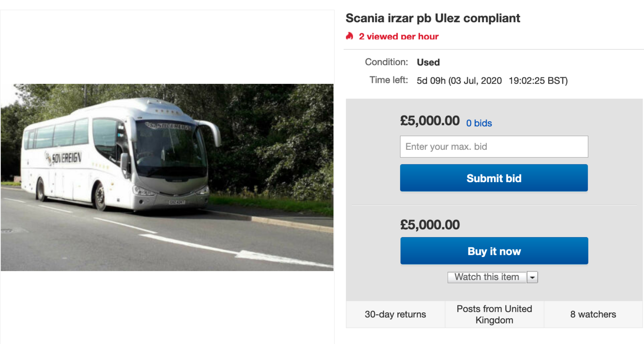Open the '0 bids' bid history link
The image size is (644, 344).
point(479,123)
